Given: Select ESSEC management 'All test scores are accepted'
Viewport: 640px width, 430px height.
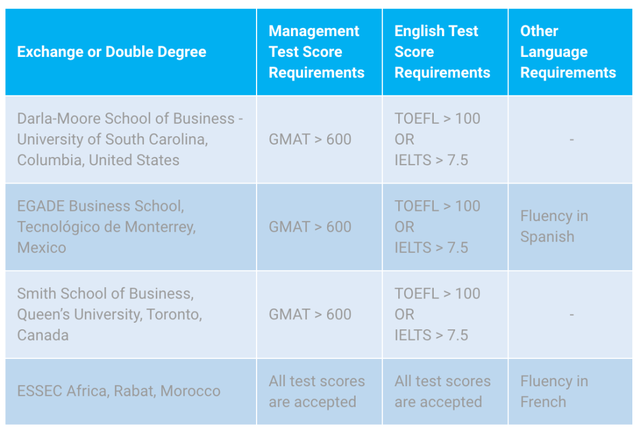Looking at the screenshot, I should tap(319, 392).
